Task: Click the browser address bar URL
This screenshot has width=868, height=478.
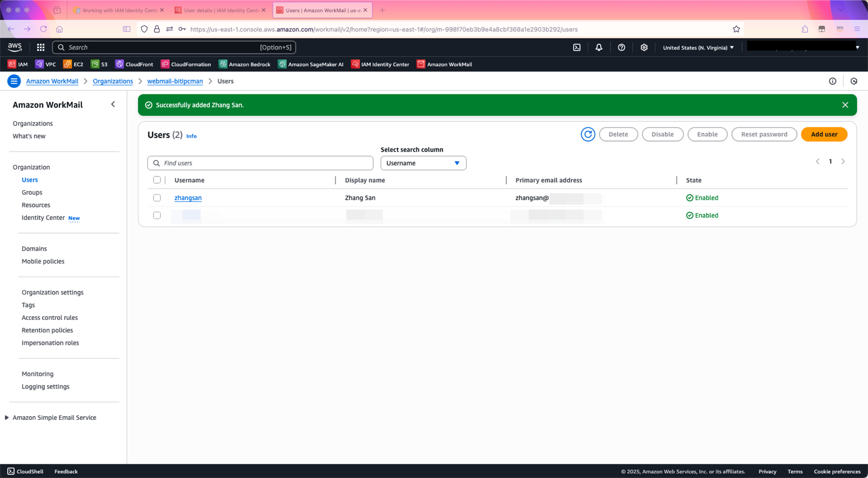Action: (x=384, y=29)
